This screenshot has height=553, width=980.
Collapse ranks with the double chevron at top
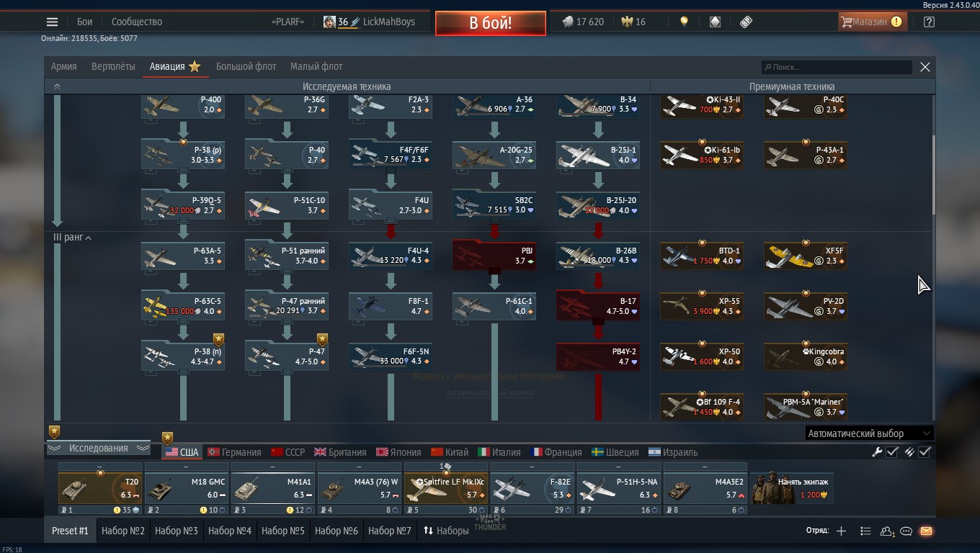click(x=57, y=86)
